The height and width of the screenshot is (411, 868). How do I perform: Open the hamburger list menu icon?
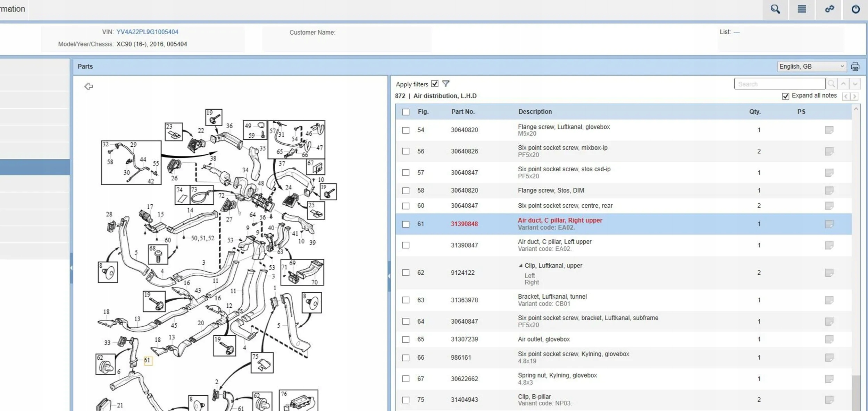point(802,9)
